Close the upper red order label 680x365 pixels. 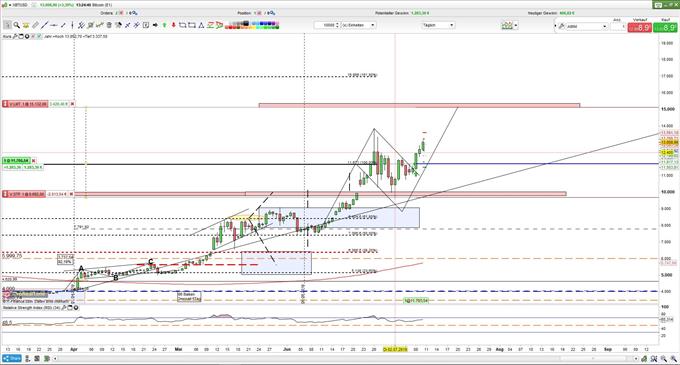(x=72, y=104)
